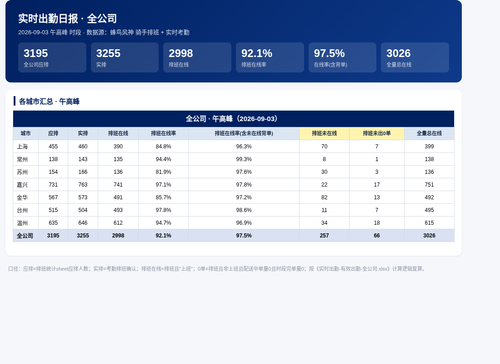Viewport: 500px width, 364px height.
Task: Click 763 in the 嘉兴 row
Action: pyautogui.click(x=83, y=185)
